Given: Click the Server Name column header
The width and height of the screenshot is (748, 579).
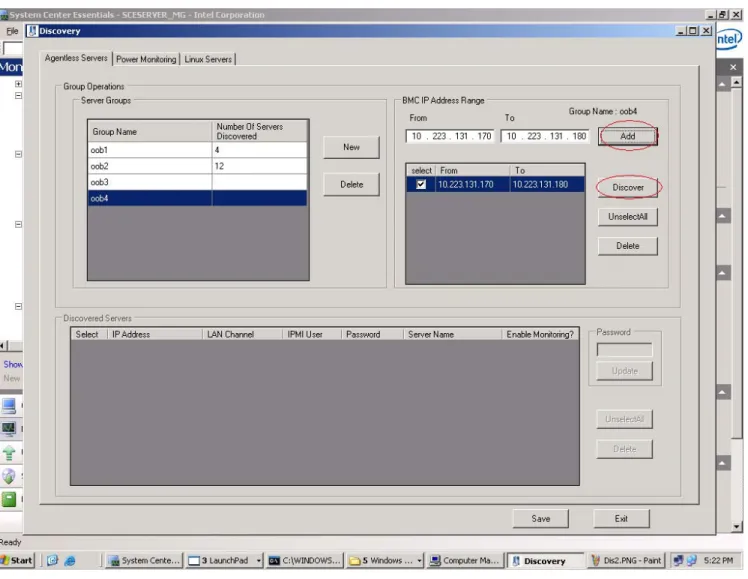Looking at the screenshot, I should coord(452,334).
